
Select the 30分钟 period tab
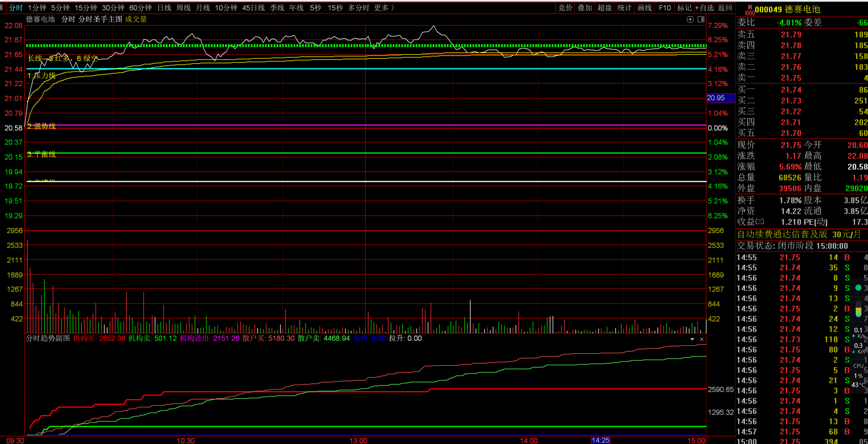tap(113, 8)
